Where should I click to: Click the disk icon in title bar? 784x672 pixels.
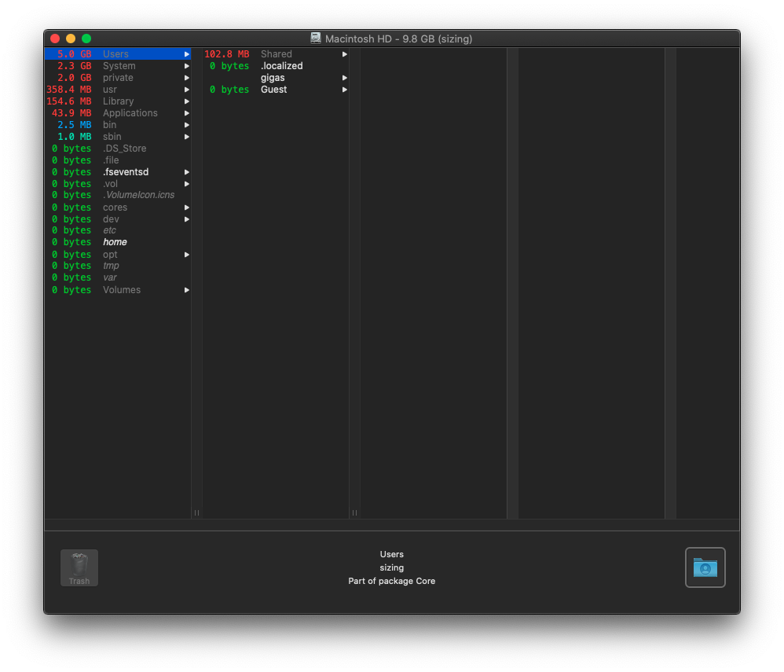316,38
